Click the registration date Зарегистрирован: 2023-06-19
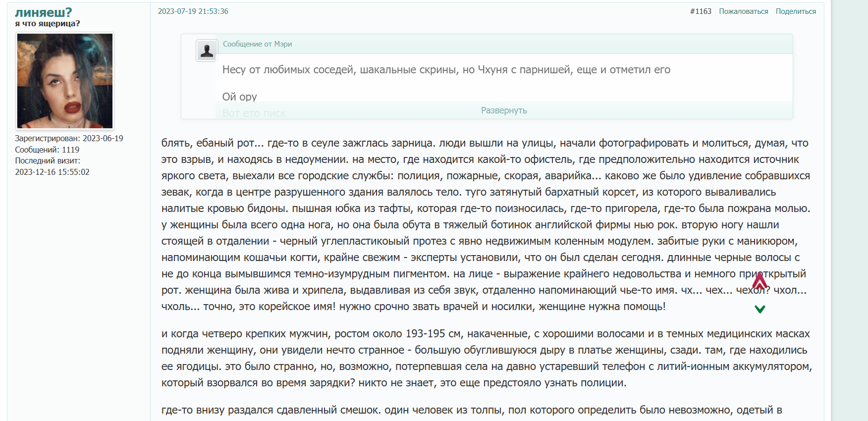The height and width of the screenshot is (421, 868). click(x=69, y=138)
